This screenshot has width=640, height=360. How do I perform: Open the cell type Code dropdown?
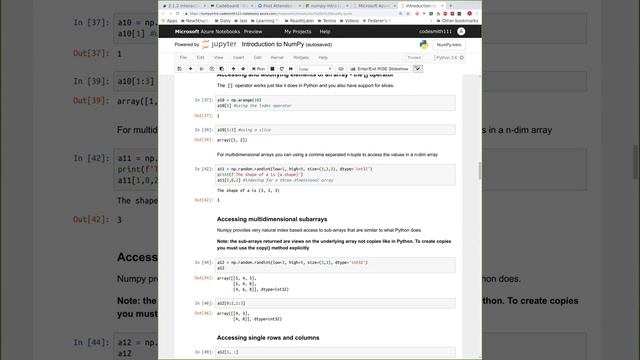315,69
